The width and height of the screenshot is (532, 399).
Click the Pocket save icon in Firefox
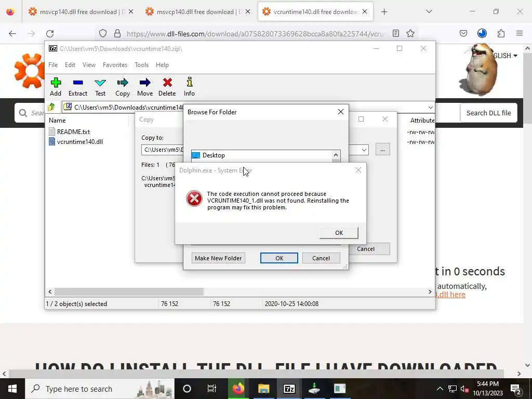click(463, 33)
